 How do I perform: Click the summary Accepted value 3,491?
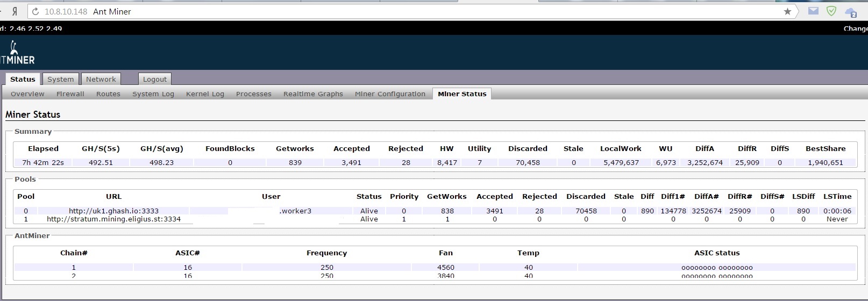[351, 162]
